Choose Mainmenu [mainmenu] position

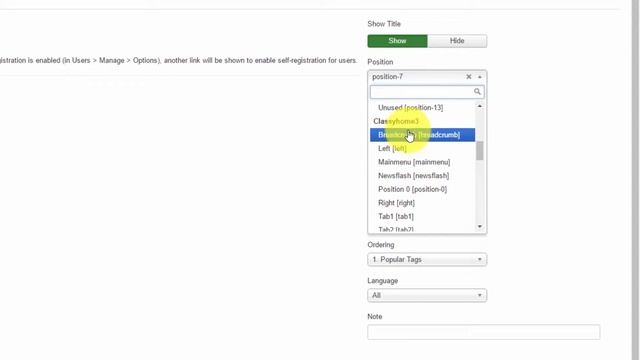422,162
